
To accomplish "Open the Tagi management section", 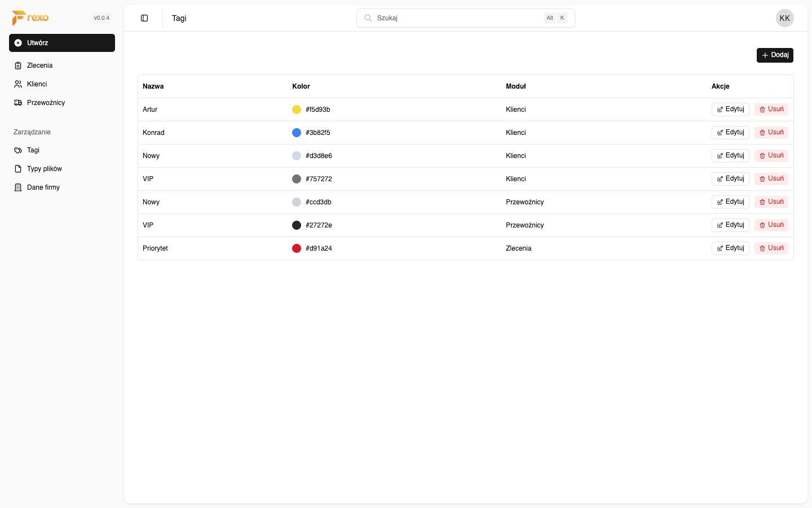I will click(33, 150).
